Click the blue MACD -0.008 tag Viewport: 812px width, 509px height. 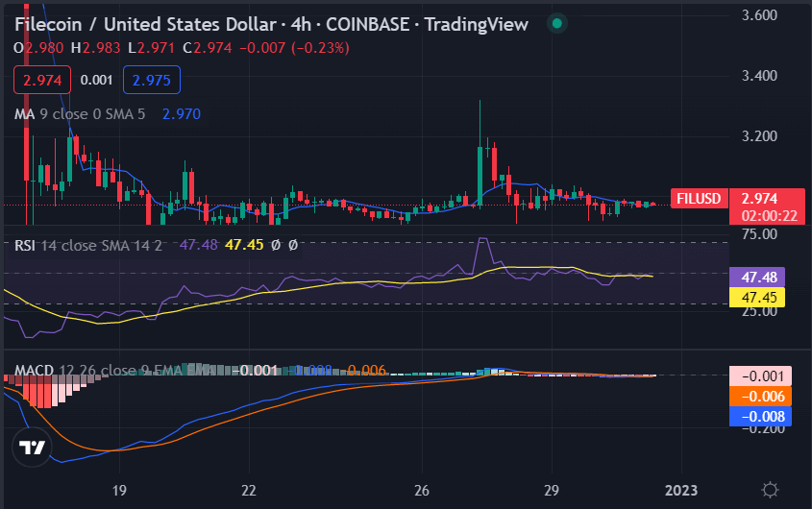coord(760,416)
